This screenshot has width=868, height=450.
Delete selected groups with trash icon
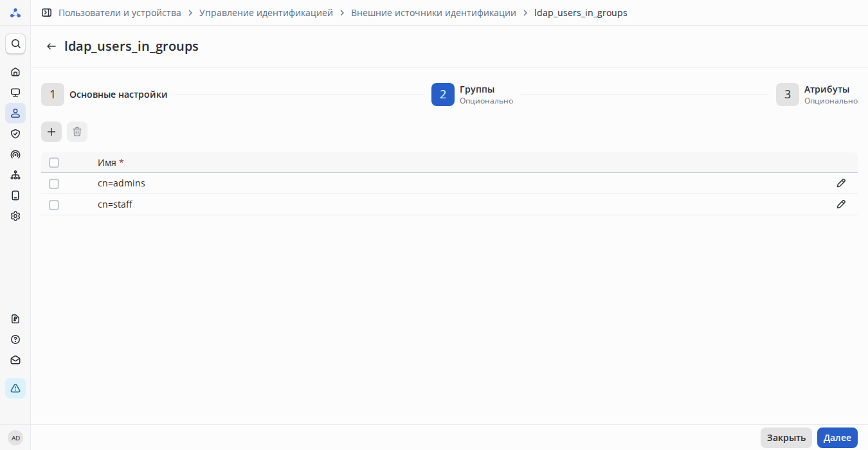(77, 132)
